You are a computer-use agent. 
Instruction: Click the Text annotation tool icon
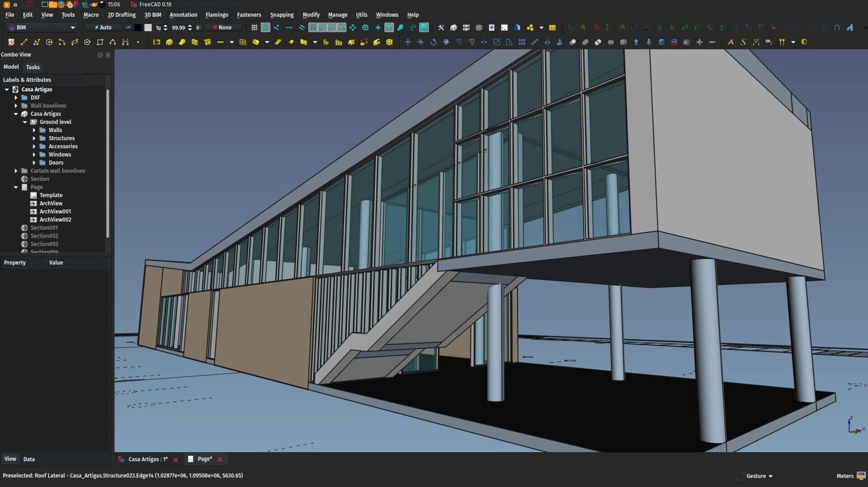[x=730, y=42]
